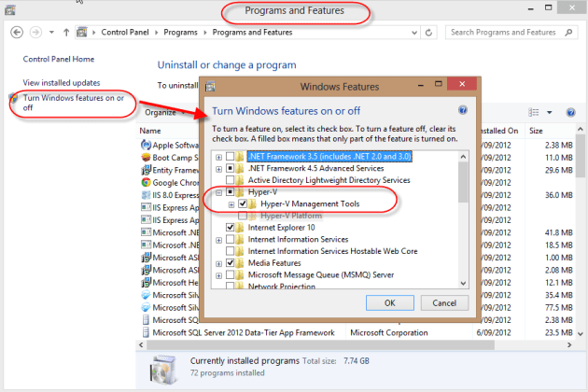The height and width of the screenshot is (392, 588).
Task: Enable Active Directory Lightweight Directory Services checkbox
Action: click(x=230, y=180)
